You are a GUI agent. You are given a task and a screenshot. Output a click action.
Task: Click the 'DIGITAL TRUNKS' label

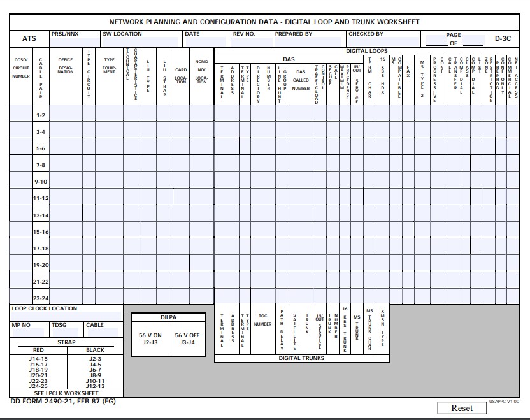click(x=301, y=358)
